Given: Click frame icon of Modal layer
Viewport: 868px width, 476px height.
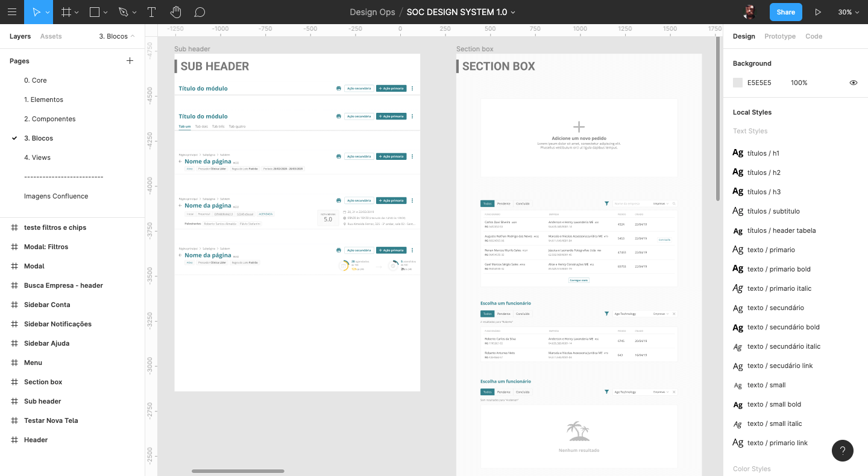Looking at the screenshot, I should [x=14, y=266].
